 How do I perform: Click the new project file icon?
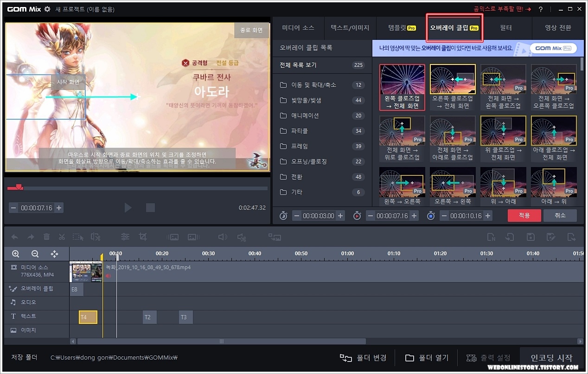[491, 237]
